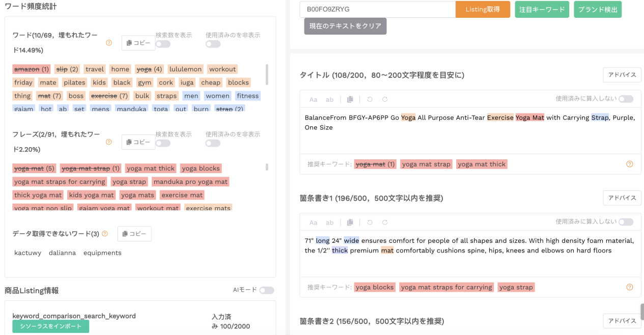Copy the title text using the copy icon

[x=350, y=99]
